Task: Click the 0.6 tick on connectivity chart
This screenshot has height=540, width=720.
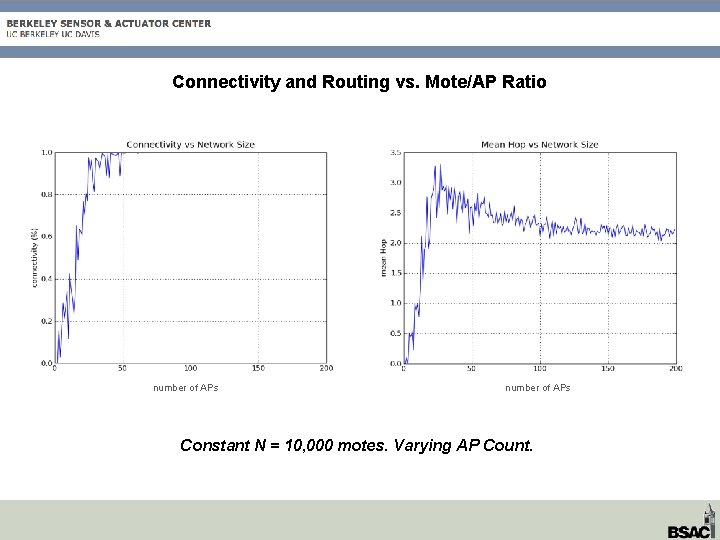Action: (46, 236)
